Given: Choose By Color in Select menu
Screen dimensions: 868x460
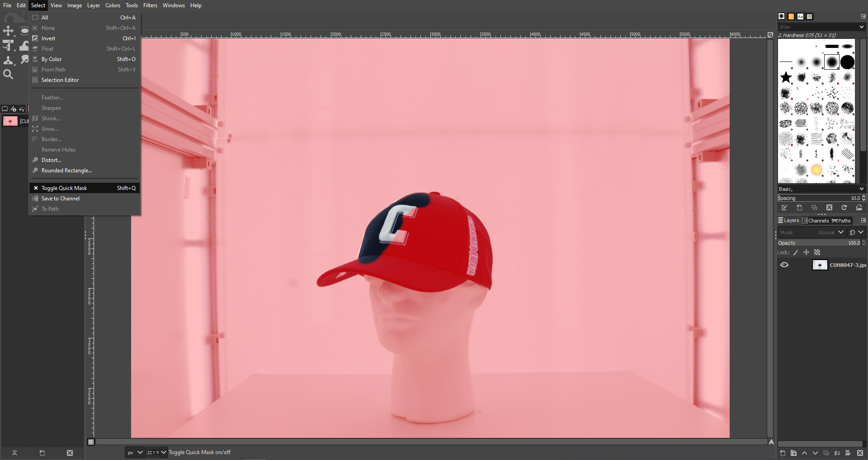Looking at the screenshot, I should tap(85, 59).
